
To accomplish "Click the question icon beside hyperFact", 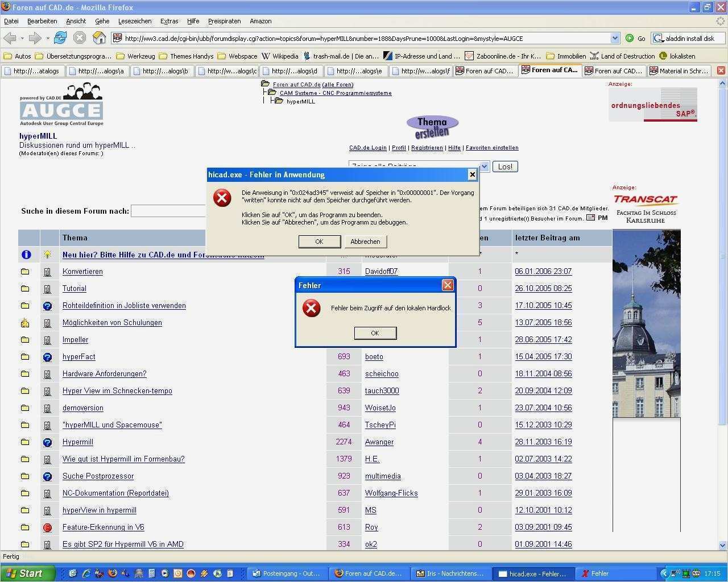I will click(48, 357).
